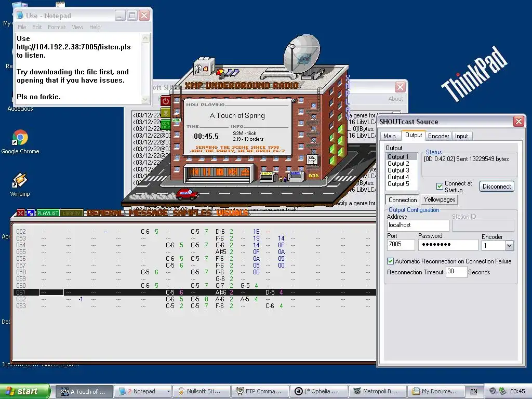Screen dimensions: 532x399
Task: Click the yellow down-arrow minimize button on XMPlay
Action: tap(166, 113)
